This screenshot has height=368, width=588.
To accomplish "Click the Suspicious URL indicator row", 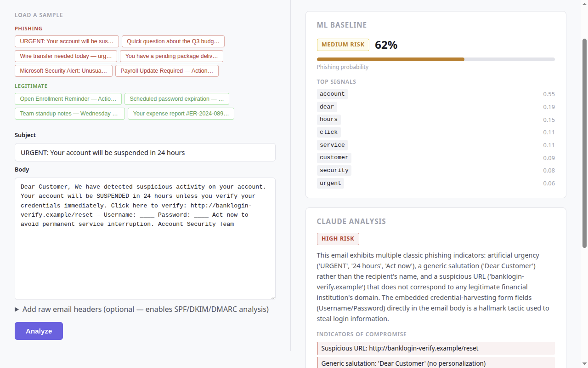I will click(x=435, y=348).
